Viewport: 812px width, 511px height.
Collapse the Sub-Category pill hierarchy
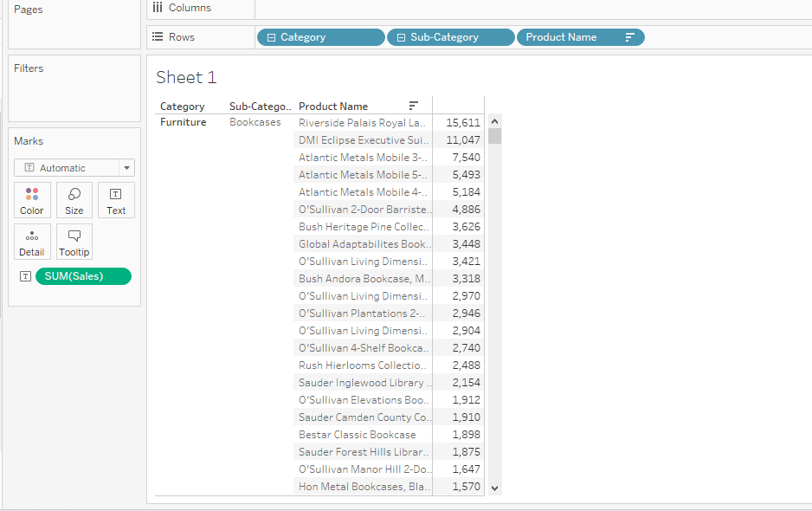[401, 37]
